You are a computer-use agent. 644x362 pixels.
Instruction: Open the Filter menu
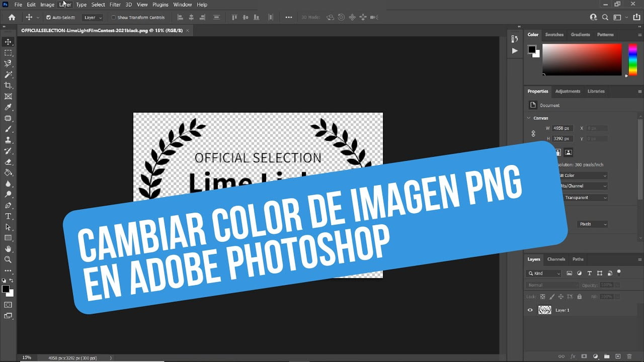115,5
